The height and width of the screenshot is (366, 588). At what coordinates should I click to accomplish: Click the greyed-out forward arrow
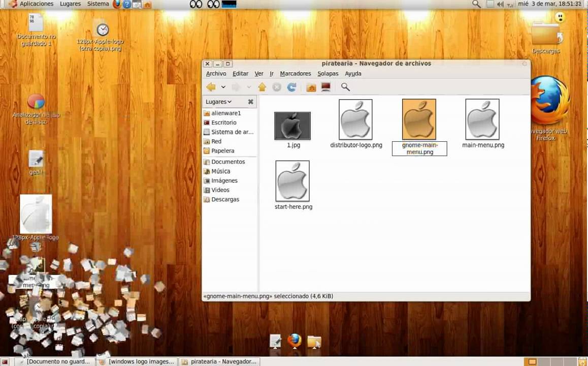236,87
